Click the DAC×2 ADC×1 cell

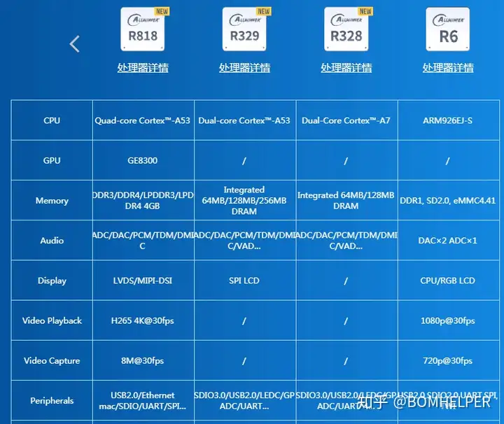pyautogui.click(x=448, y=240)
